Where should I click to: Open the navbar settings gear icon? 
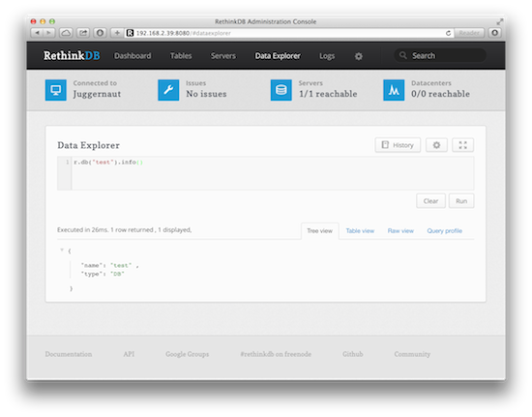tap(359, 56)
